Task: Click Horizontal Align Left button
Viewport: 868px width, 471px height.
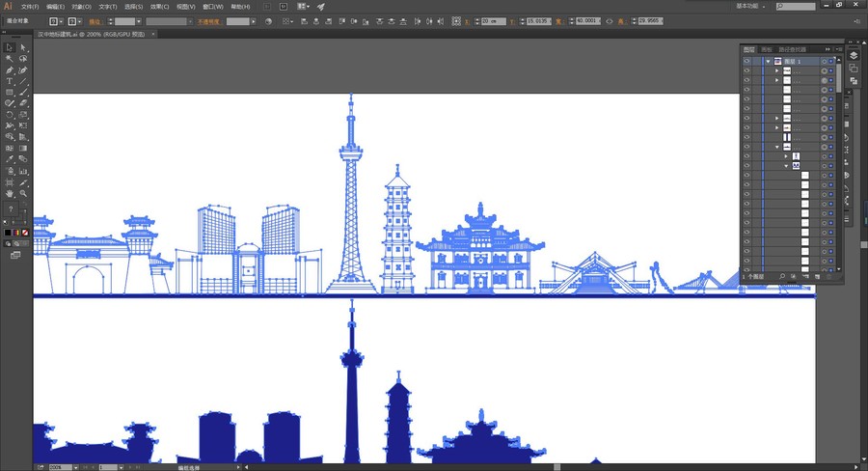Action: [305, 21]
